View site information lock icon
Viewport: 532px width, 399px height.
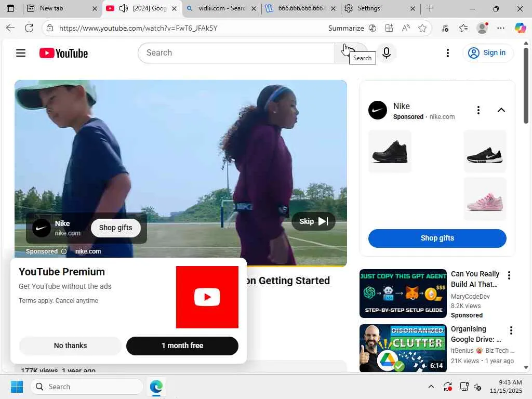50,28
